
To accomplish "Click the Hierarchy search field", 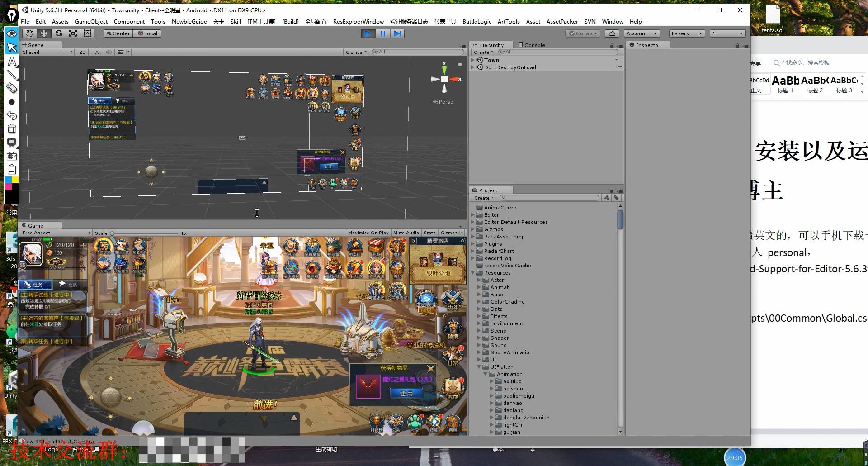I will (558, 52).
